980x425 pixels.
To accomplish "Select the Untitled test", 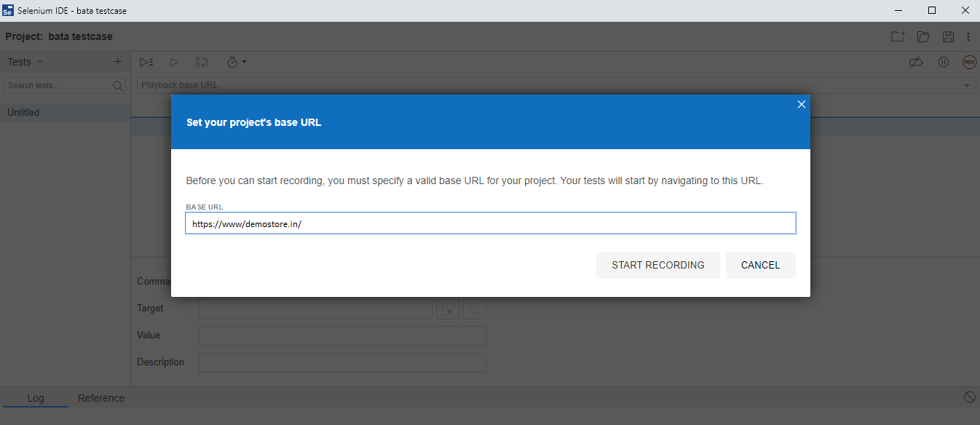I will [x=66, y=113].
